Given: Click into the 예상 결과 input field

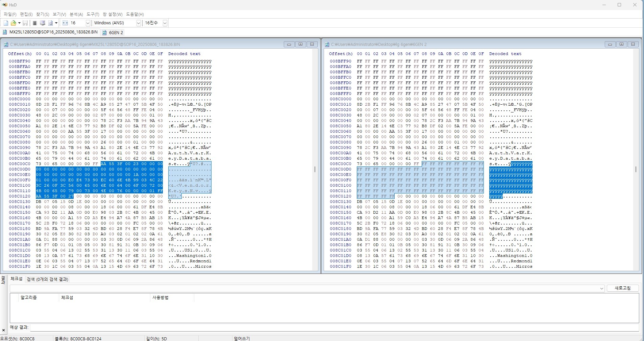Looking at the screenshot, I should click(x=335, y=327).
